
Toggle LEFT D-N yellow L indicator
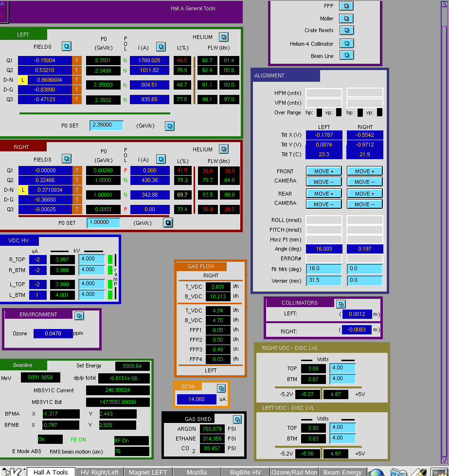[23, 80]
